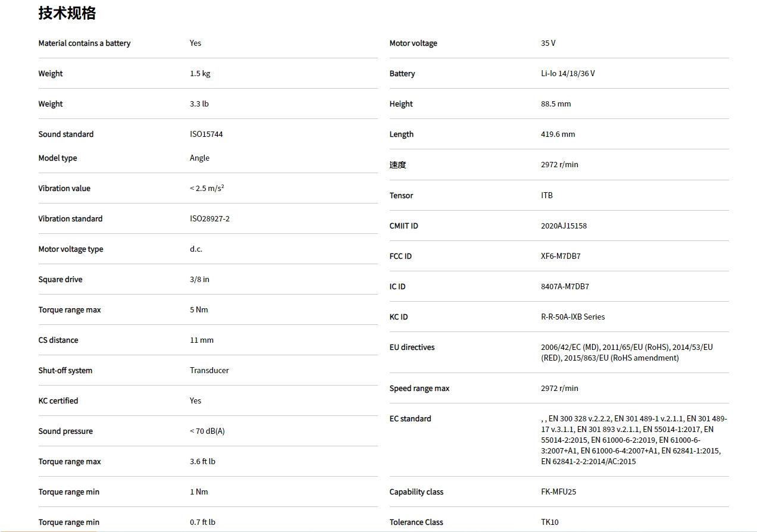757x532 pixels.
Task: Click the "Speed range max" label
Action: [419, 388]
